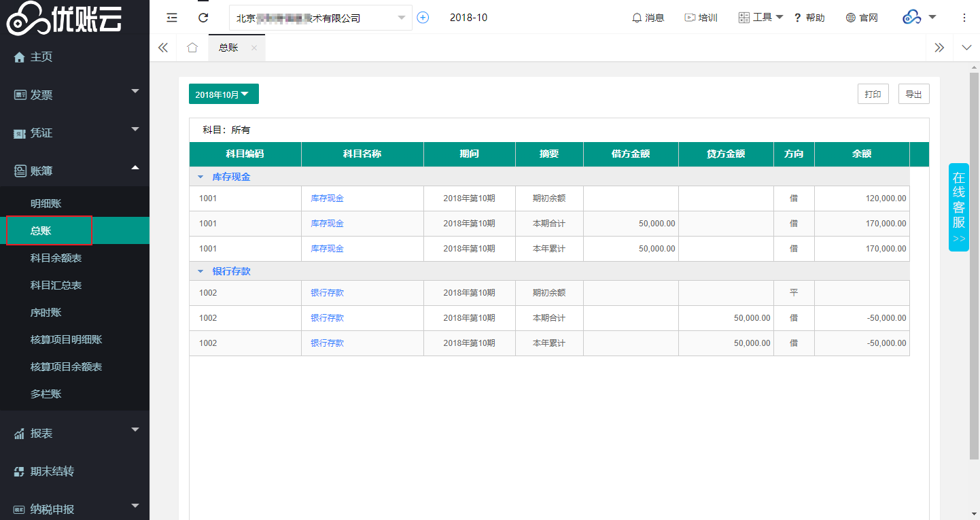Select 总账 in sidebar
Screen dimensions: 980x520
75,230
